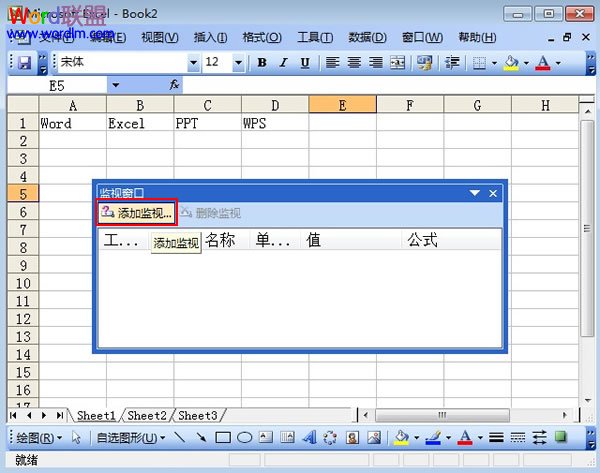Click the 单... column header
The width and height of the screenshot is (600, 473).
275,240
